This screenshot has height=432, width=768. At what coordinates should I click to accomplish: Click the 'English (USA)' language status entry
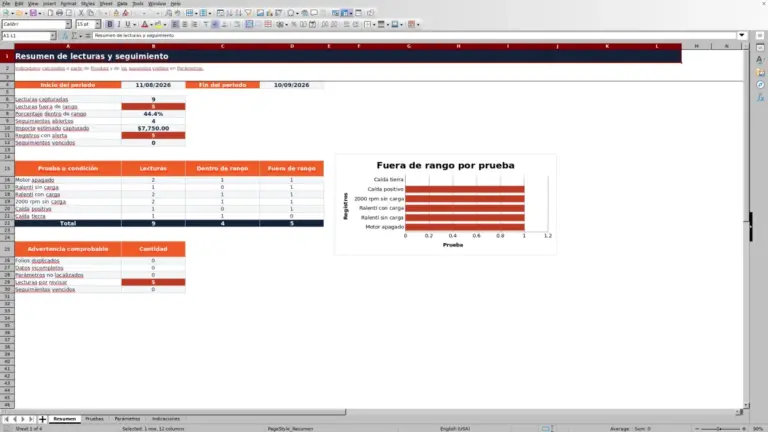455,429
